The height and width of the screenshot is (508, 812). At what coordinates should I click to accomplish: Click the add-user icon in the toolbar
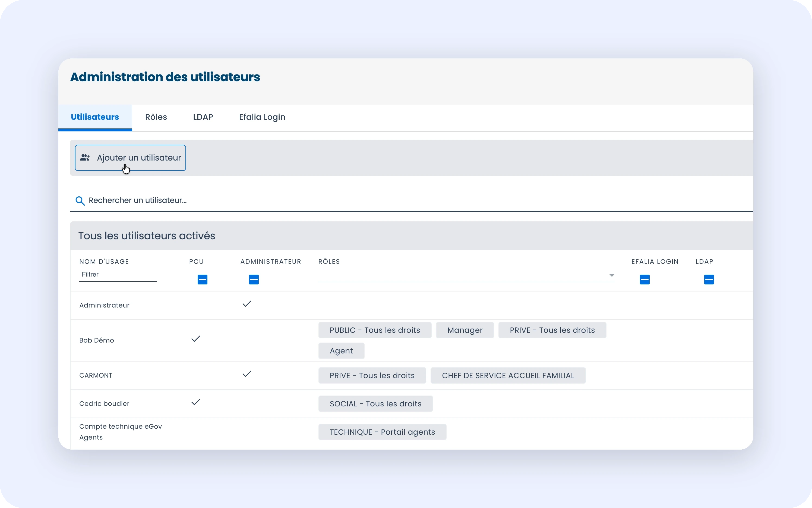click(85, 158)
